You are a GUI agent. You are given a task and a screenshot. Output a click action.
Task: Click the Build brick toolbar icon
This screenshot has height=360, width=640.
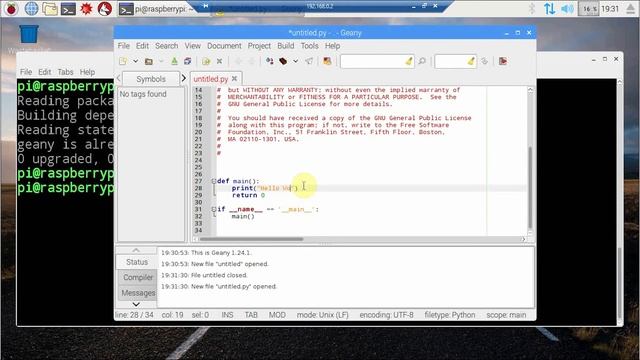coord(283,61)
